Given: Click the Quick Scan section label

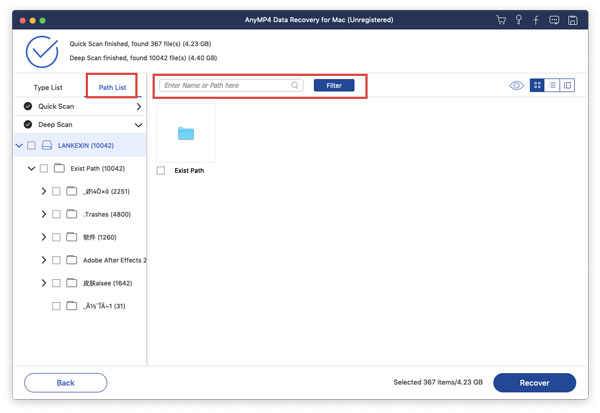Looking at the screenshot, I should click(x=56, y=106).
